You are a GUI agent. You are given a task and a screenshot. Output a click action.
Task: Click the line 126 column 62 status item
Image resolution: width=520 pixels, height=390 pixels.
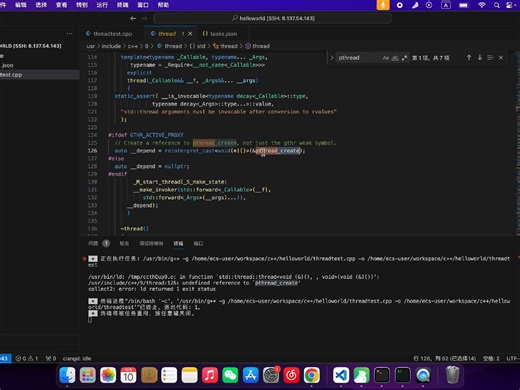[444, 358]
